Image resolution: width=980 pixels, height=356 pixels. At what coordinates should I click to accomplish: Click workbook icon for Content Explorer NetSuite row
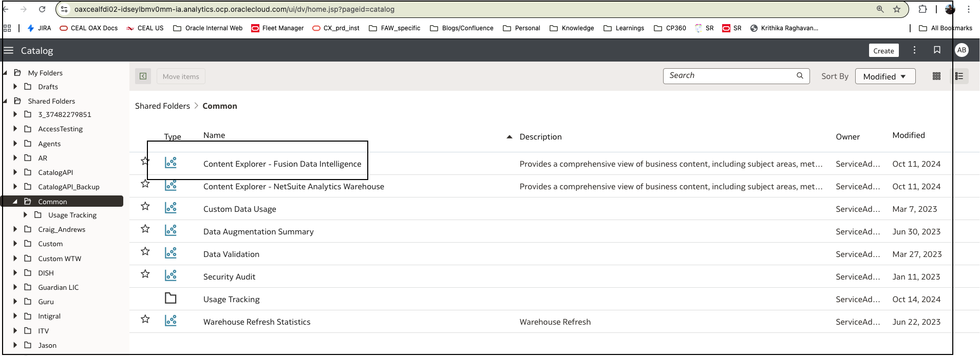tap(171, 185)
